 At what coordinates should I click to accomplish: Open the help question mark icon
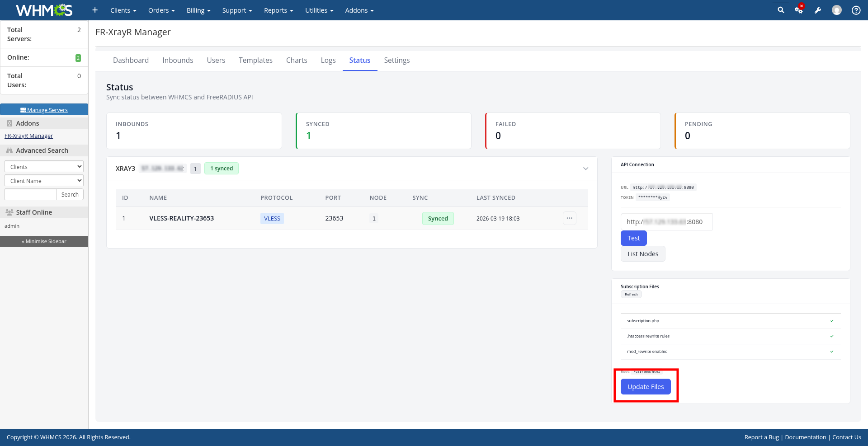(856, 10)
